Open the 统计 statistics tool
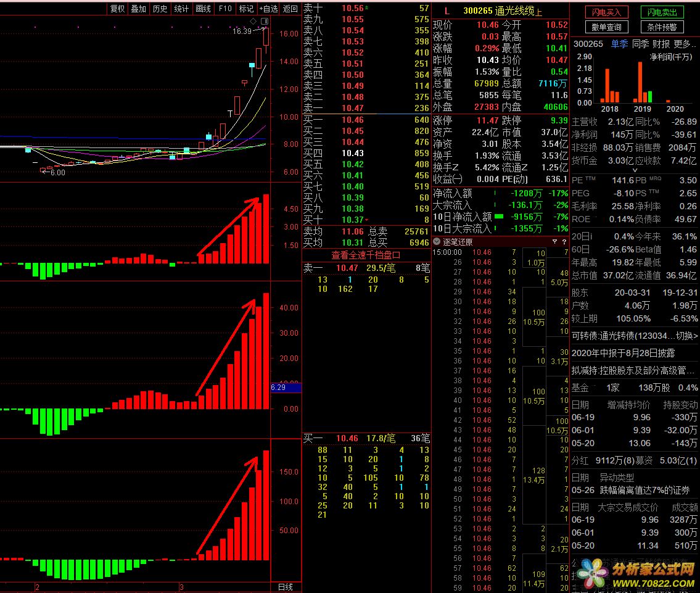Viewport: 700px width, 593px height. tap(181, 9)
